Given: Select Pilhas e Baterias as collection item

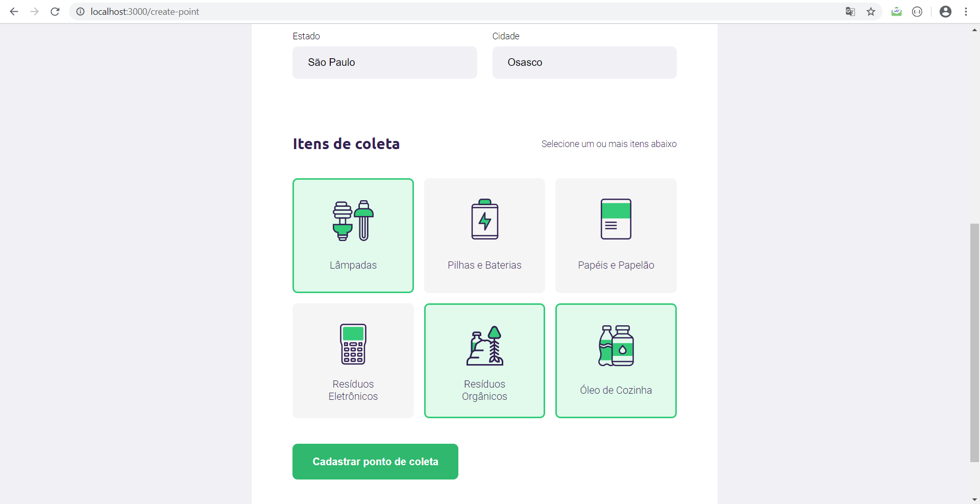Looking at the screenshot, I should click(484, 235).
